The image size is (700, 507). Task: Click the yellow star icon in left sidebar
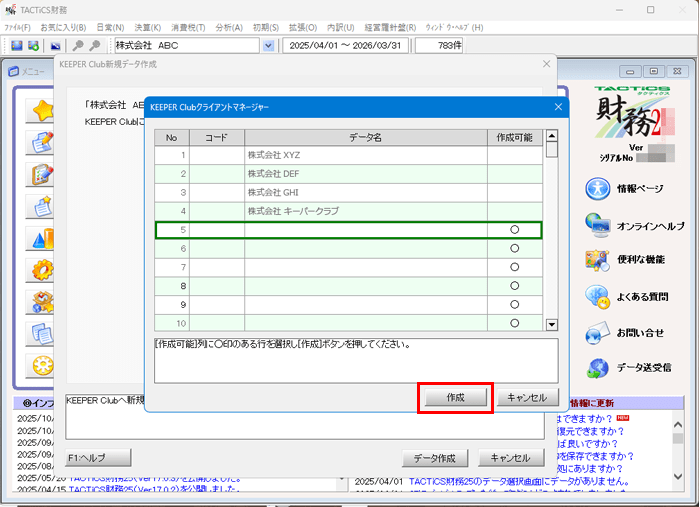click(x=42, y=111)
